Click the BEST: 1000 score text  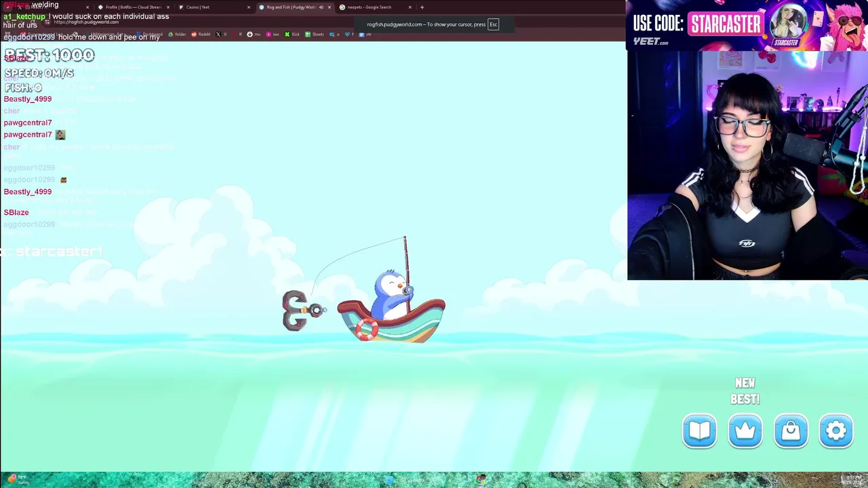50,55
